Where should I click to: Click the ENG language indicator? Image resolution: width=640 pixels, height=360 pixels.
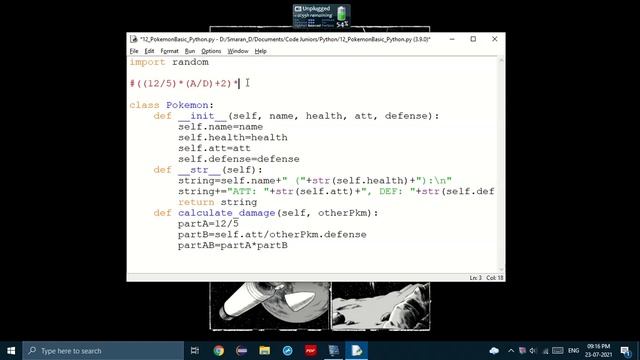point(573,351)
